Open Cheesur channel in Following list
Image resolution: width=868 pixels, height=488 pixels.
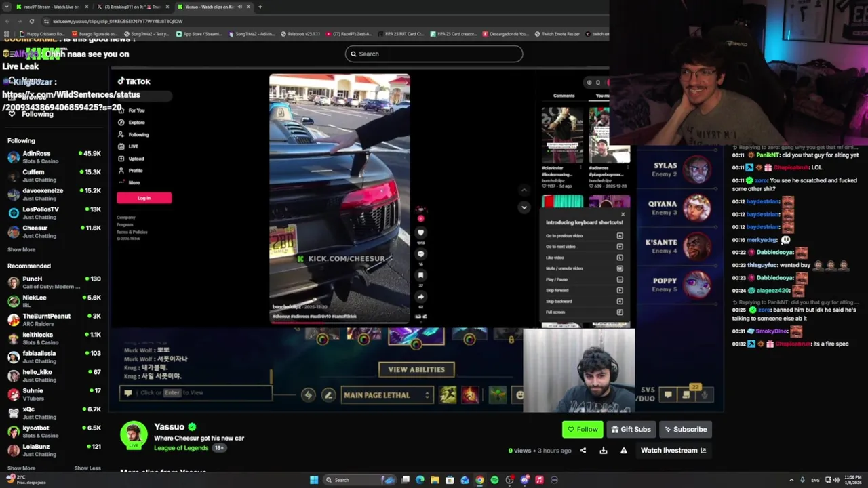point(54,232)
